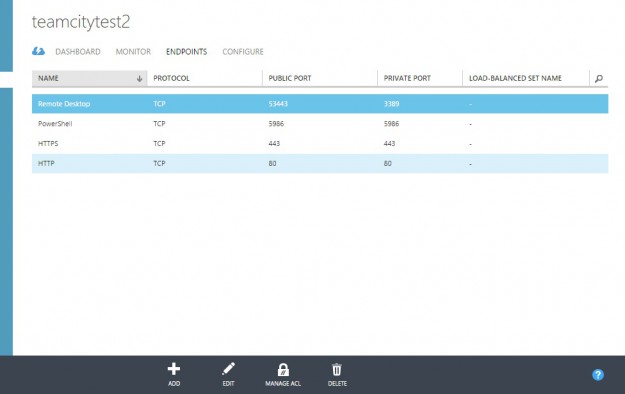Select the HTTPS endpoint row

pos(320,144)
